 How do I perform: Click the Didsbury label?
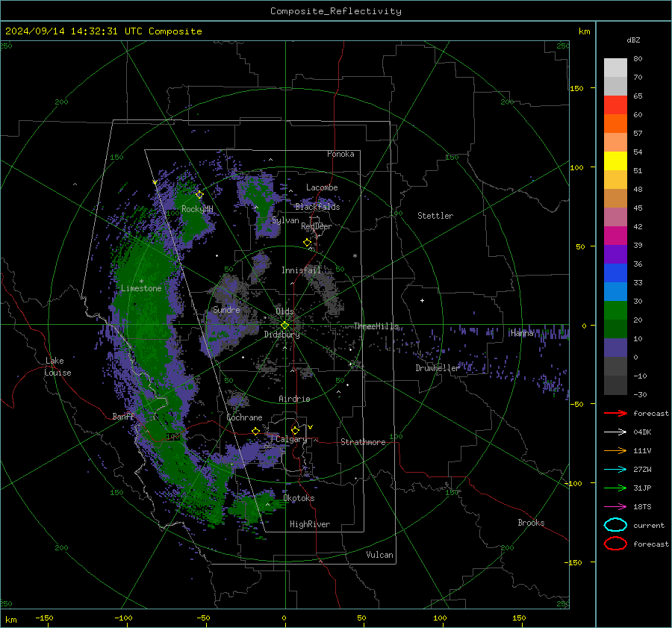click(281, 335)
